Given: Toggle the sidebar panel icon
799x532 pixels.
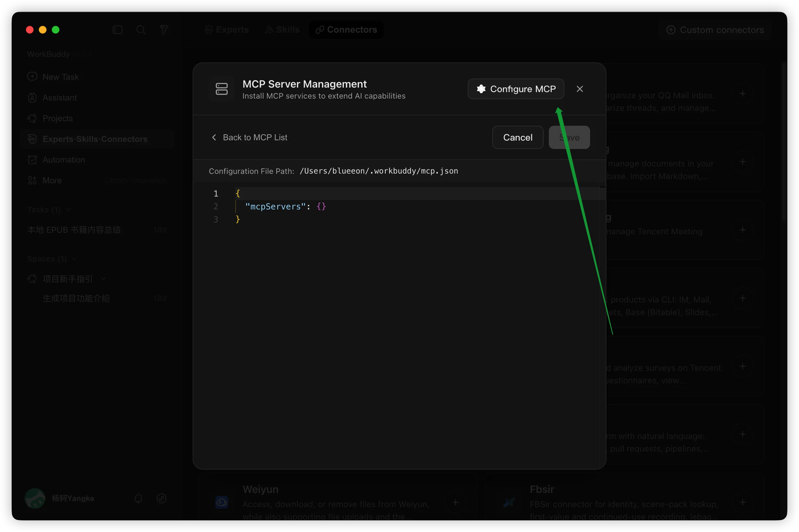Looking at the screenshot, I should click(x=117, y=30).
